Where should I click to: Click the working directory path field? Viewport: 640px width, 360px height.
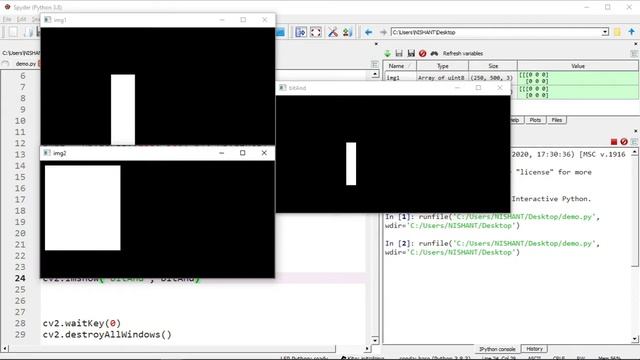pyautogui.click(x=496, y=32)
